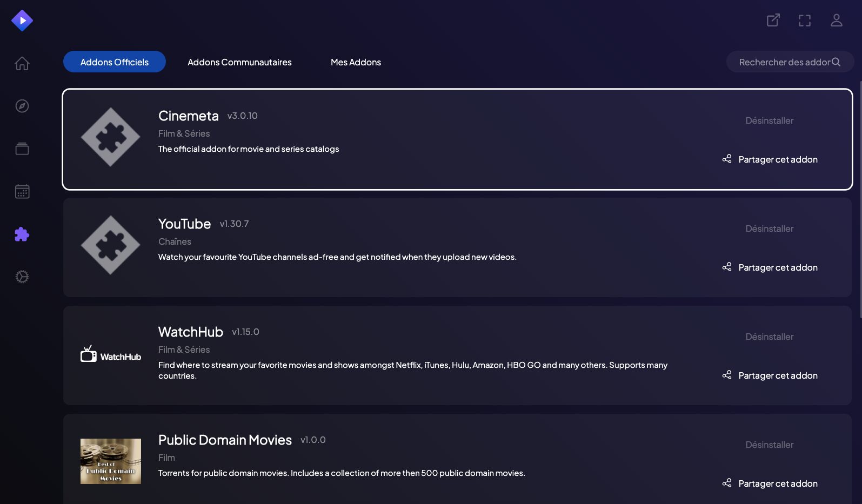Open the Discover compass icon
Screen dimensions: 862x504
pyautogui.click(x=22, y=106)
